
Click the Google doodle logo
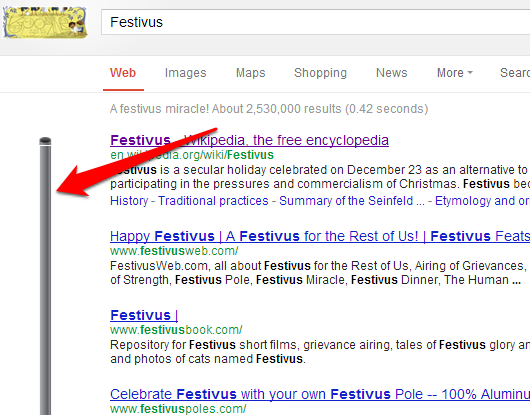tap(45, 22)
